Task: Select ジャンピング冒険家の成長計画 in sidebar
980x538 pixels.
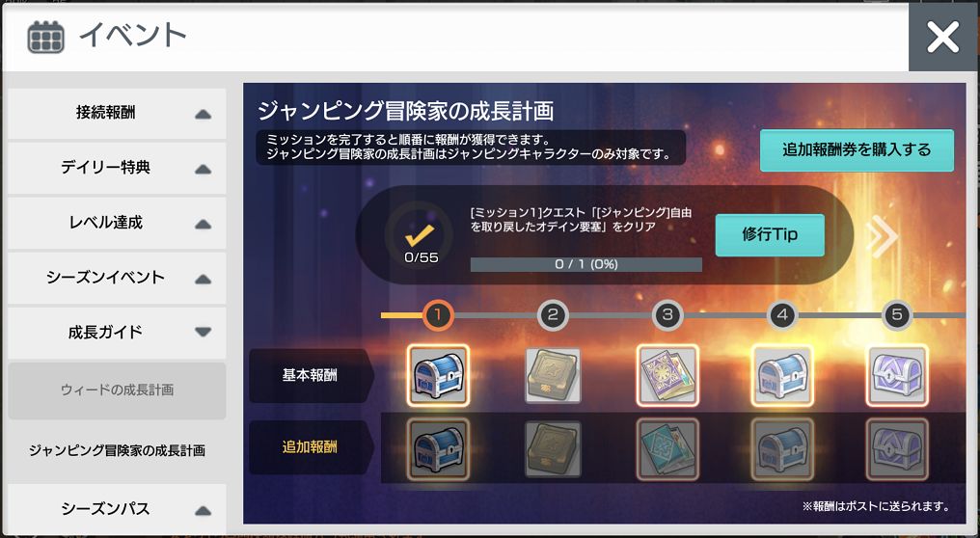Action: (x=117, y=450)
